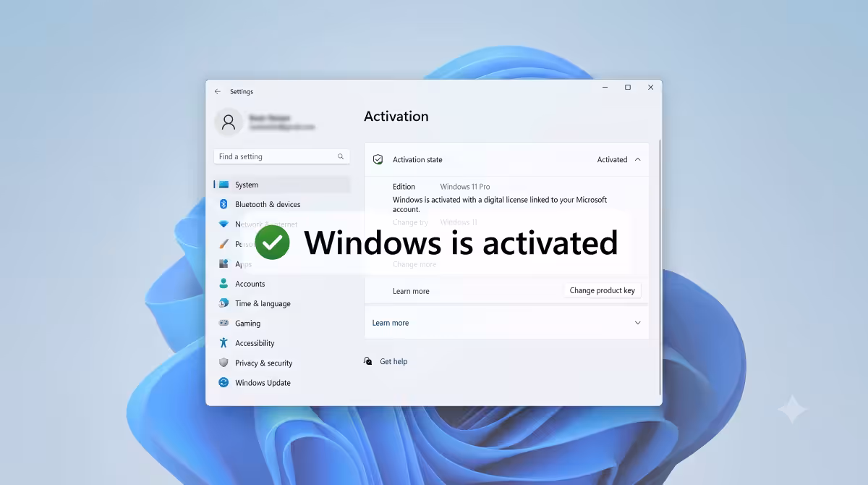
Task: Click the Activated status text
Action: [612, 159]
